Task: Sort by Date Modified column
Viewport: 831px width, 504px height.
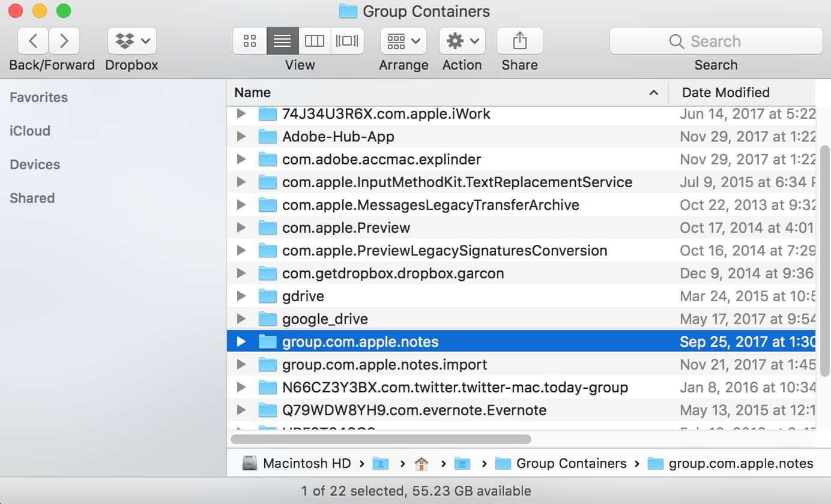Action: [725, 92]
